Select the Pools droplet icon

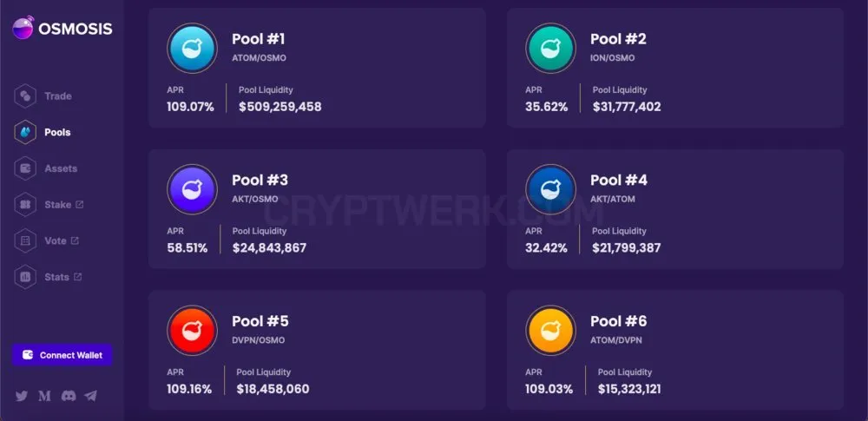click(25, 133)
